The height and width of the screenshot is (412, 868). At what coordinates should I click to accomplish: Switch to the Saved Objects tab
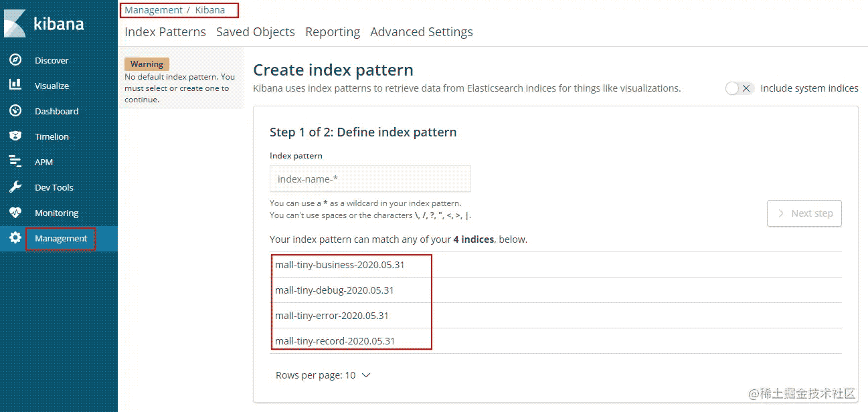[256, 31]
